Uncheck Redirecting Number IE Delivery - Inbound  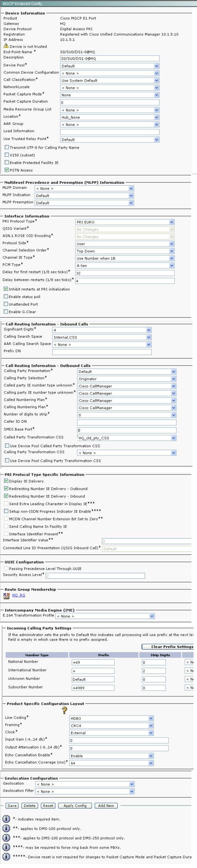coord(6,496)
